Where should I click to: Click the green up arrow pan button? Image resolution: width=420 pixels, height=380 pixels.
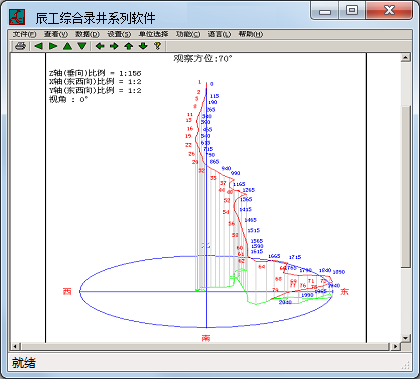click(x=129, y=46)
